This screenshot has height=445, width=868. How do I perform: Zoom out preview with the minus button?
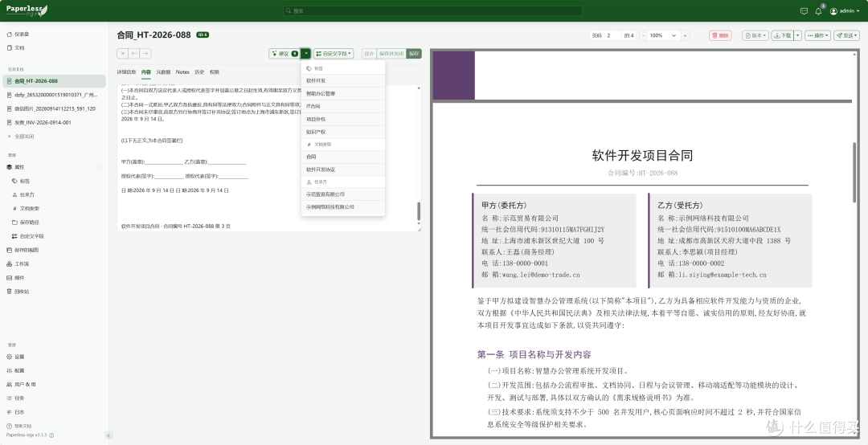tap(643, 35)
